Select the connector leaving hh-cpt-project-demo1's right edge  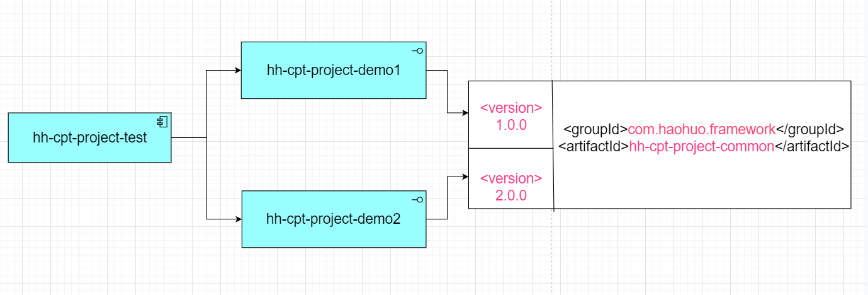[447, 91]
